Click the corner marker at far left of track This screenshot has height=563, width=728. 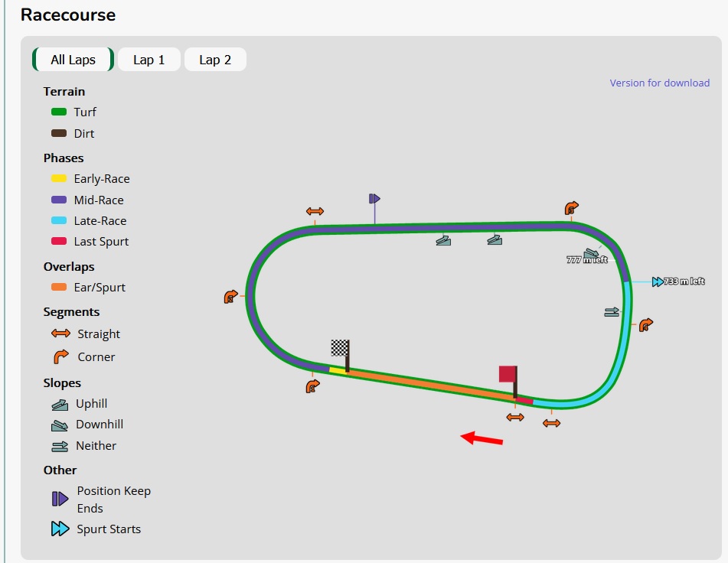point(230,296)
